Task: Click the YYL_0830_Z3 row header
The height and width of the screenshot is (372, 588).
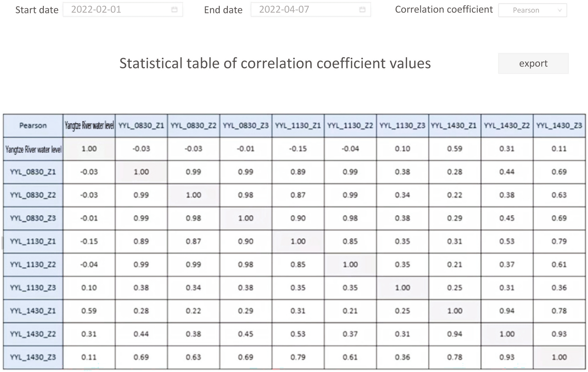Action: (x=33, y=218)
